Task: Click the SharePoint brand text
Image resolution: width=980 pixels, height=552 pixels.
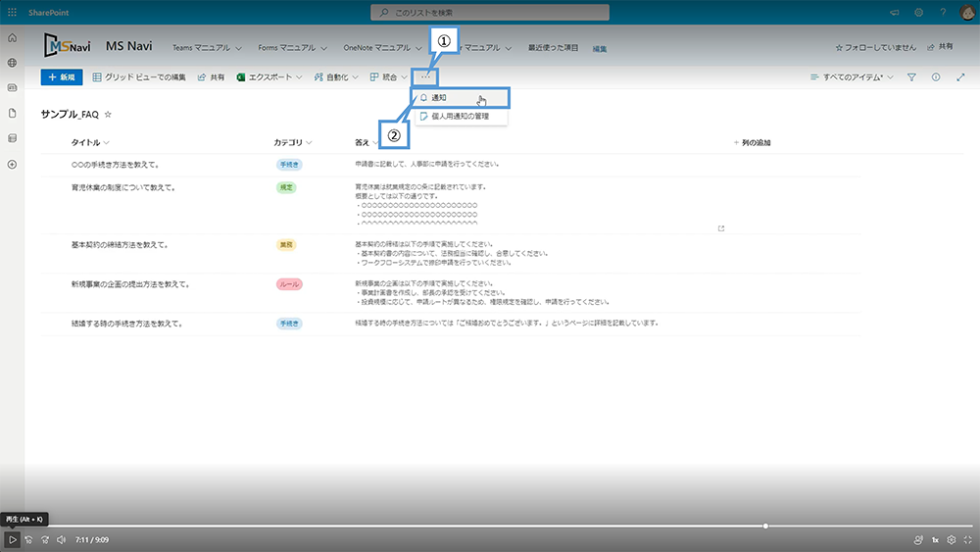Action: [48, 13]
